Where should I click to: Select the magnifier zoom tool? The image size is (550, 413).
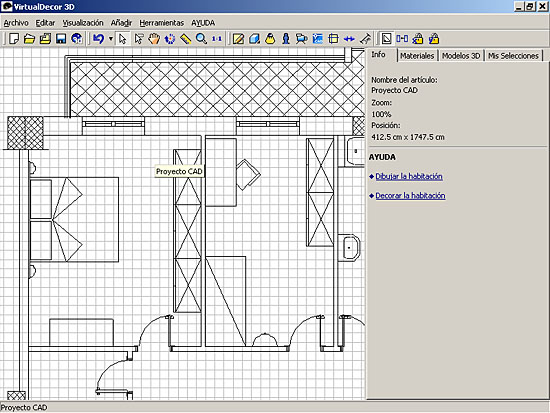(x=201, y=39)
